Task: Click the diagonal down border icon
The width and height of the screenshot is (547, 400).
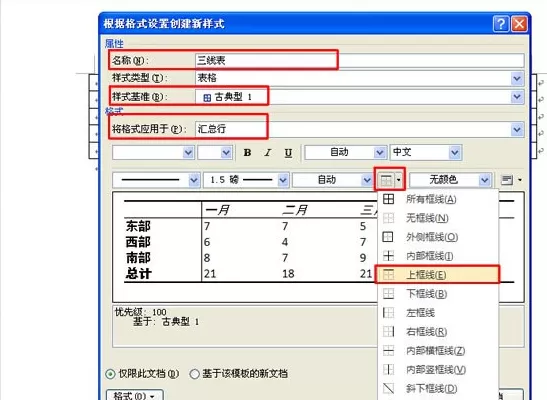Action: 388,388
